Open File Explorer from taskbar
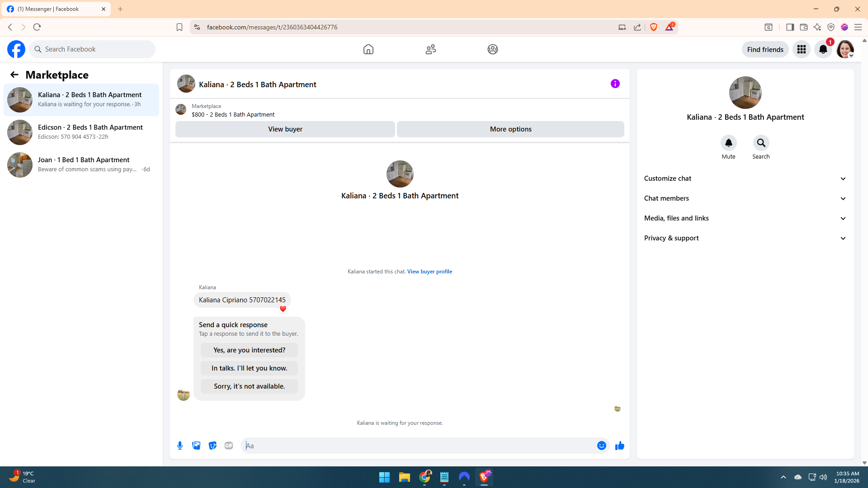 click(404, 477)
